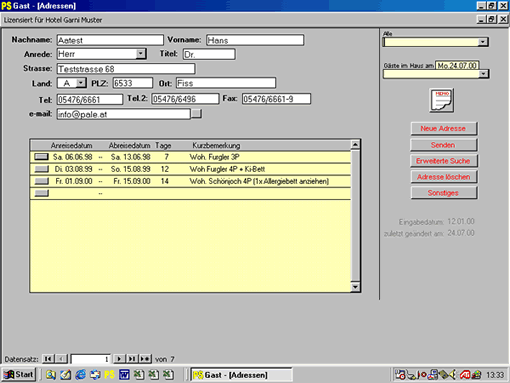Launch Internet Explorer from quick launch
The image size is (510, 383).
click(80, 375)
